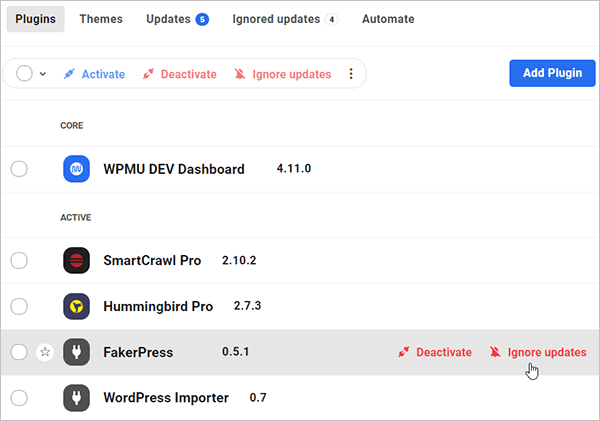Open the Ignored updates tab
Image resolution: width=600 pixels, height=421 pixels.
[x=285, y=19]
